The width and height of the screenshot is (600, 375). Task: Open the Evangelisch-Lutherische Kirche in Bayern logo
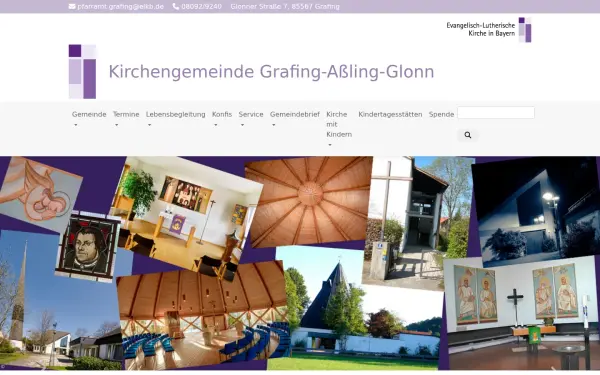click(x=489, y=29)
